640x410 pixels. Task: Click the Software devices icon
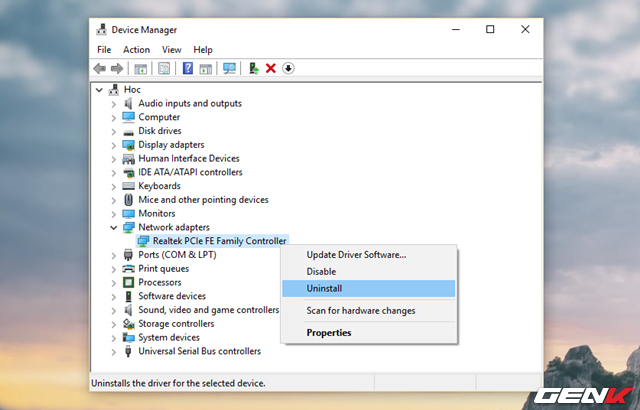[129, 297]
